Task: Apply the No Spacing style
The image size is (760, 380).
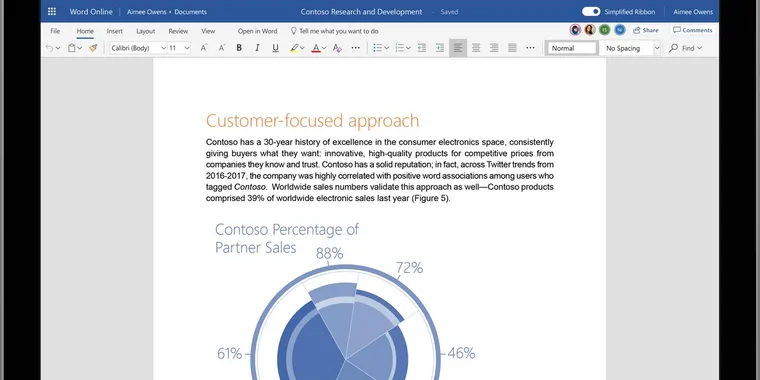Action: coord(626,48)
